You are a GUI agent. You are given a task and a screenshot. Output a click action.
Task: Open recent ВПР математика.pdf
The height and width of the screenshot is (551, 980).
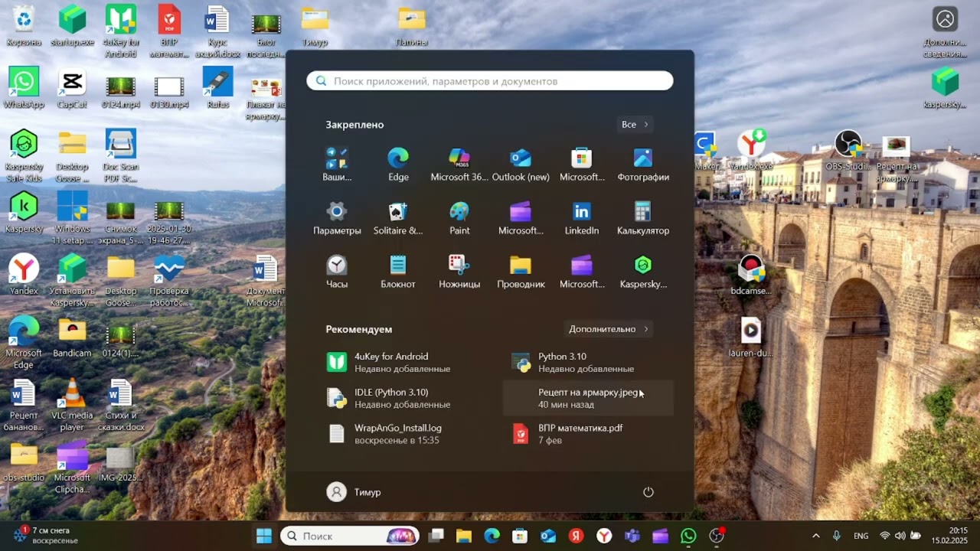point(588,434)
